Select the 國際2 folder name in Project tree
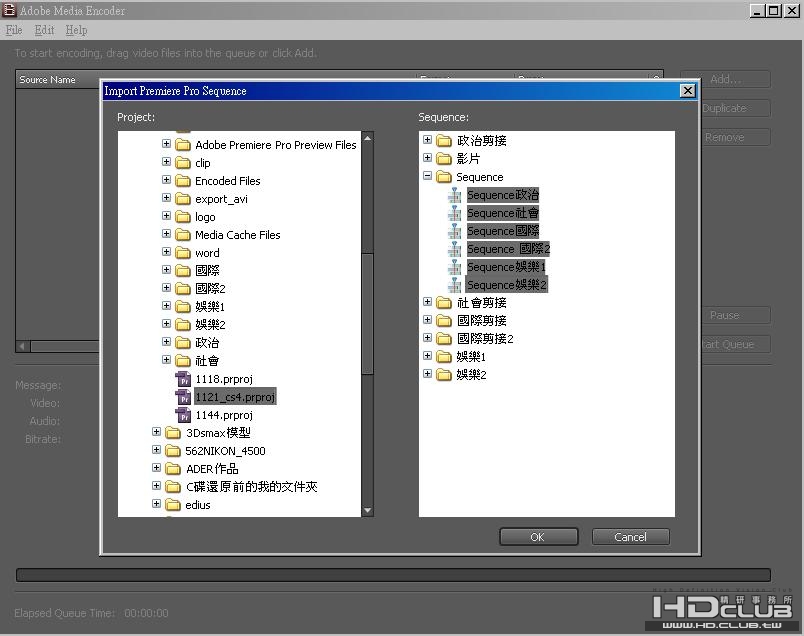804x636 pixels. [x=210, y=288]
